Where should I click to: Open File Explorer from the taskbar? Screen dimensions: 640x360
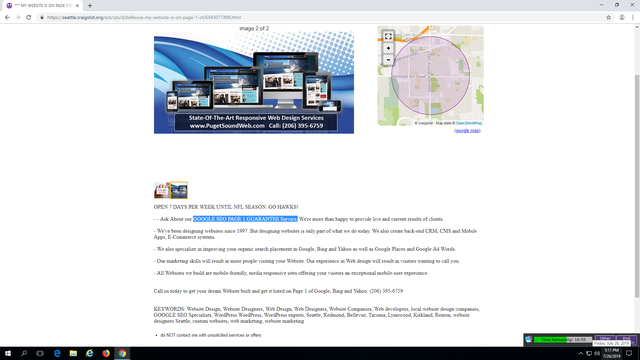pos(73,353)
